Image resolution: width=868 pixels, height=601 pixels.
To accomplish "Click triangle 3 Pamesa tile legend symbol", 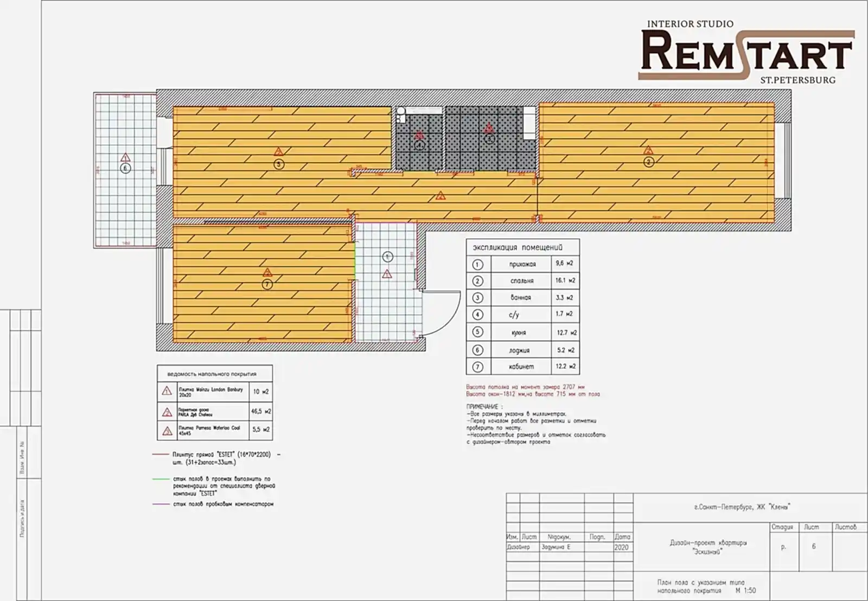I will [167, 431].
